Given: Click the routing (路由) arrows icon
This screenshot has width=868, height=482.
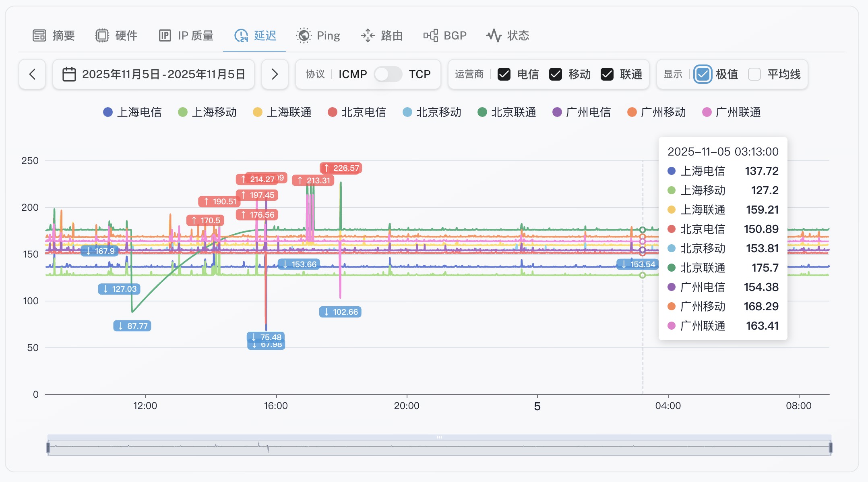Looking at the screenshot, I should [368, 35].
